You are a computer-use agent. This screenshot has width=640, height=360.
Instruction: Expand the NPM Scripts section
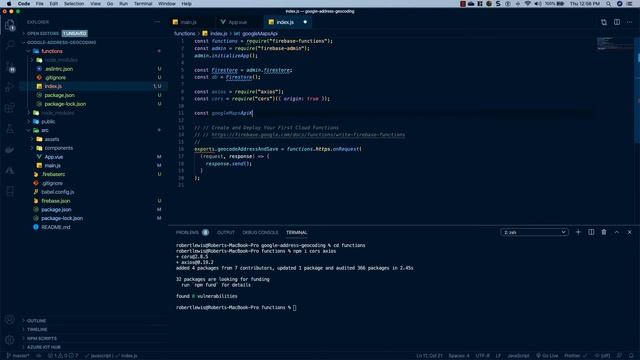coord(42,338)
